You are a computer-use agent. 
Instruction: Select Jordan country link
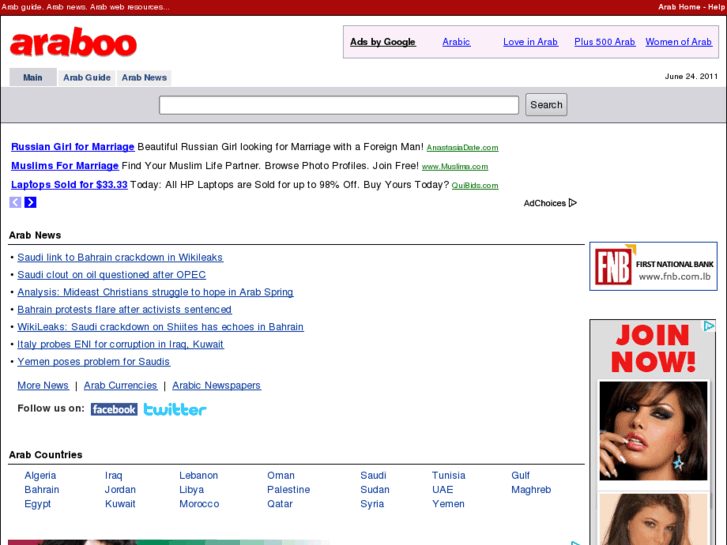click(120, 490)
